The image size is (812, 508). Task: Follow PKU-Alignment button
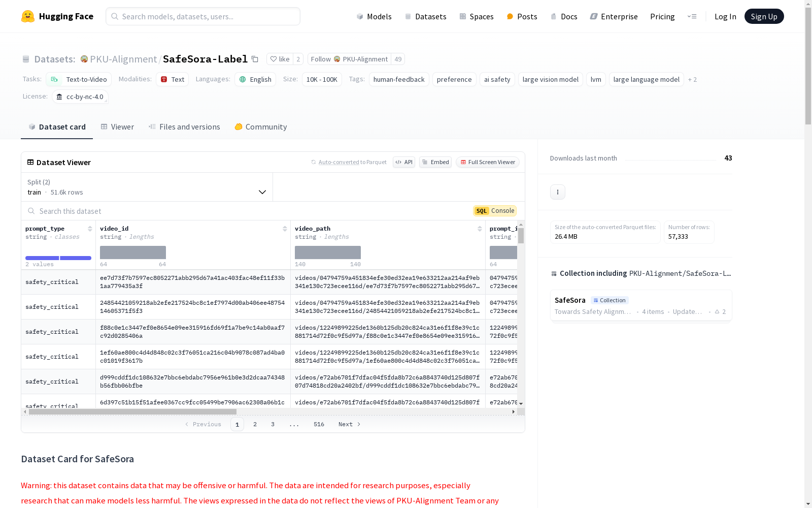pyautogui.click(x=349, y=59)
